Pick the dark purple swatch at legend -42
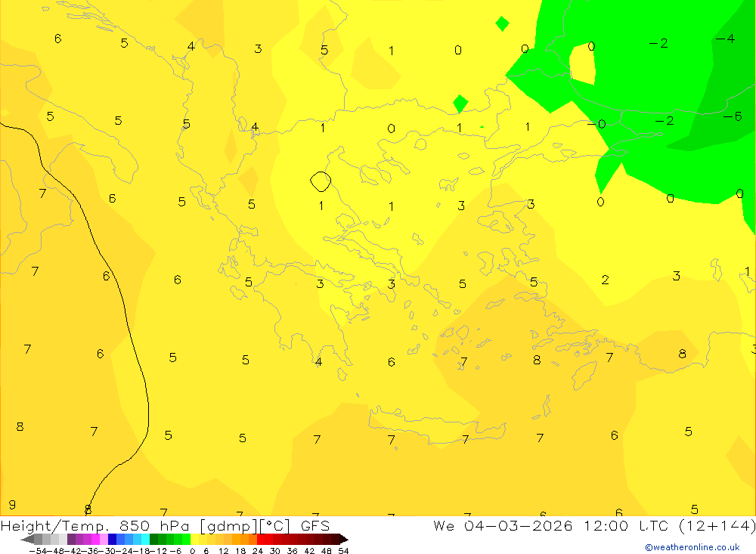The image size is (756, 554). pyautogui.click(x=71, y=539)
